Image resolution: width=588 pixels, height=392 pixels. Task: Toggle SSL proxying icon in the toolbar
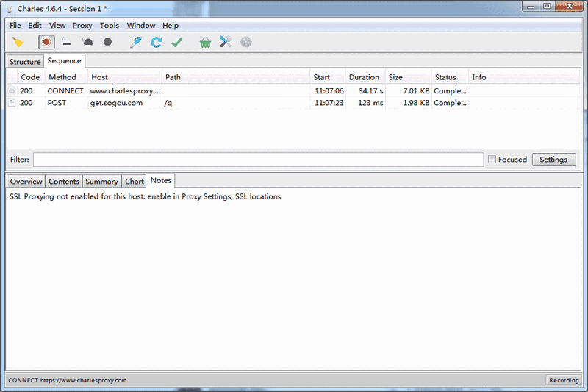click(66, 43)
